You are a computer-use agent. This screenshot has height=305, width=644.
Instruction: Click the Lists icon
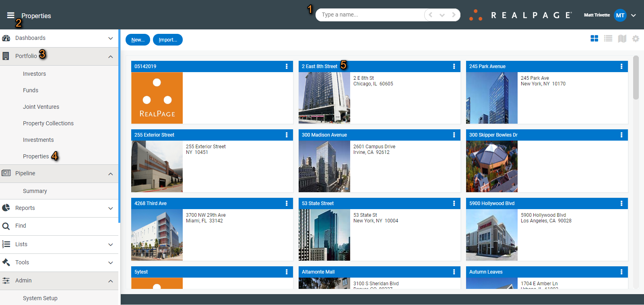pos(6,244)
